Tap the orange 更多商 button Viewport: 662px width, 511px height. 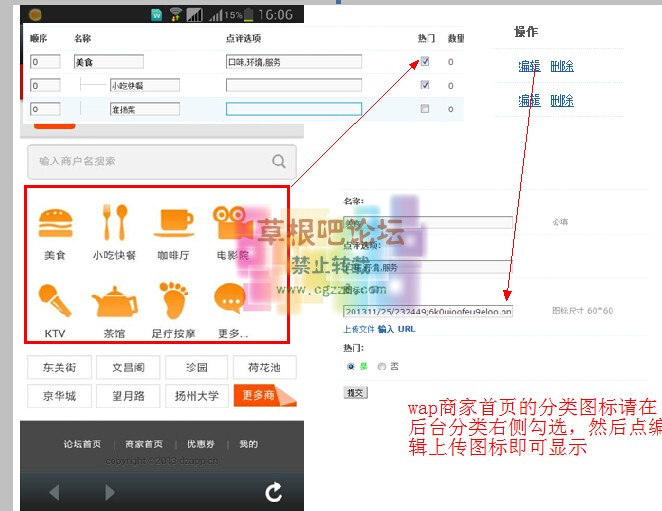pyautogui.click(x=265, y=396)
